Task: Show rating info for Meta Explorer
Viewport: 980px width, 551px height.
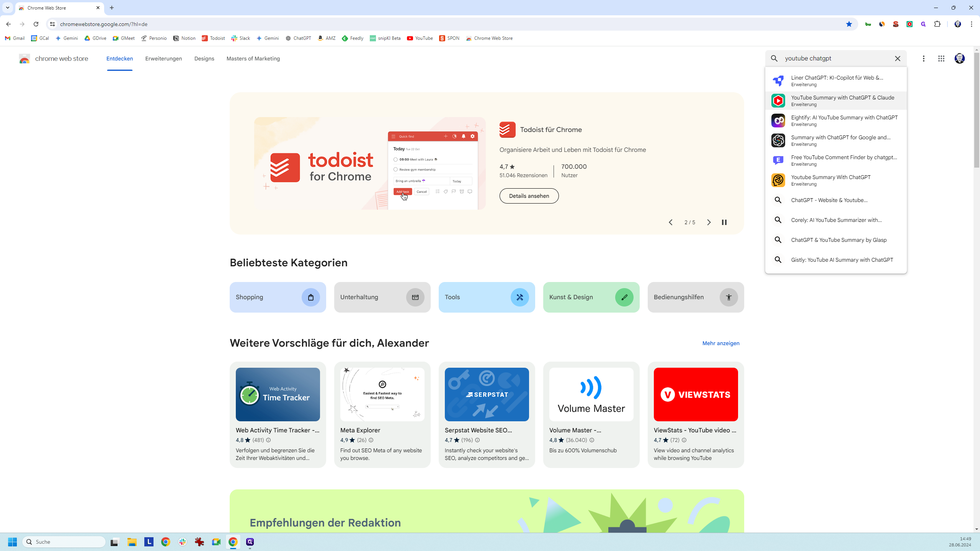Action: pos(371,440)
